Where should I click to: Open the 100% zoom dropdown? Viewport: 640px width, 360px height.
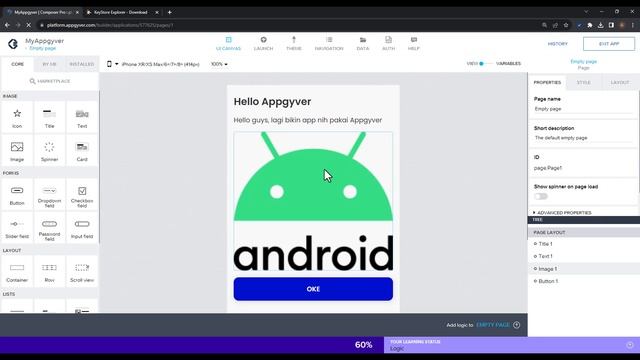pyautogui.click(x=219, y=64)
